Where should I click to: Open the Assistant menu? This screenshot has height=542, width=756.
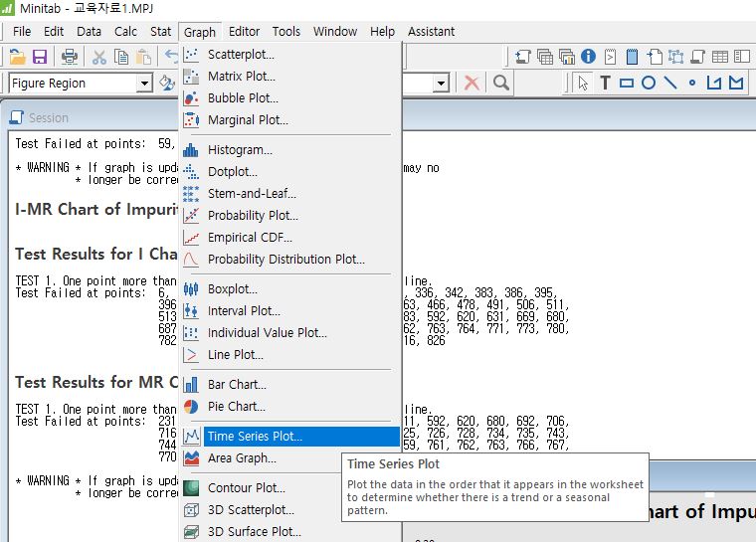point(431,32)
